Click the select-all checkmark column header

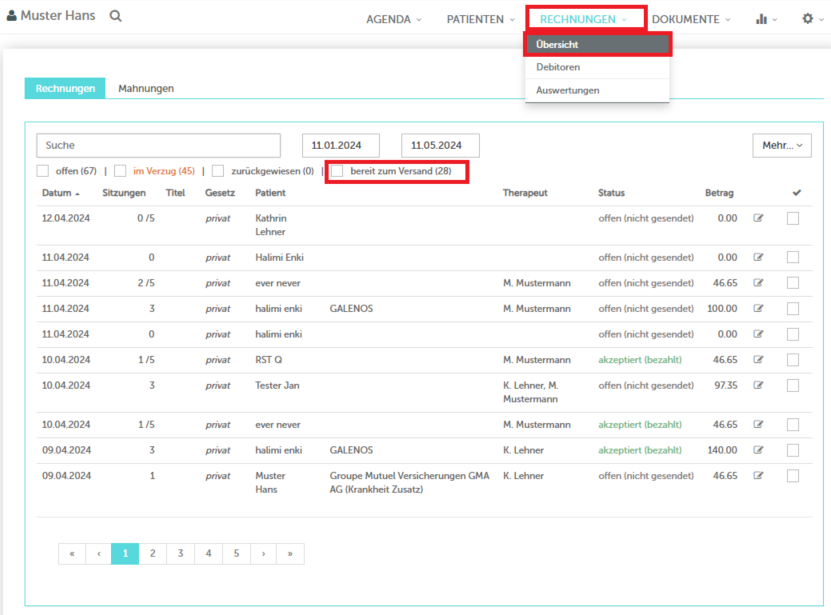[x=797, y=192]
